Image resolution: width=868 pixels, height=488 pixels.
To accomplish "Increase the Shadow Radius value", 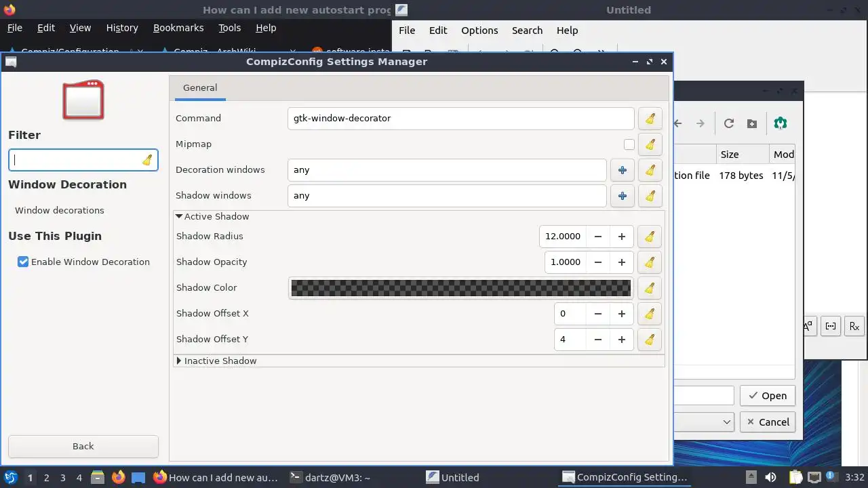I will tap(622, 237).
